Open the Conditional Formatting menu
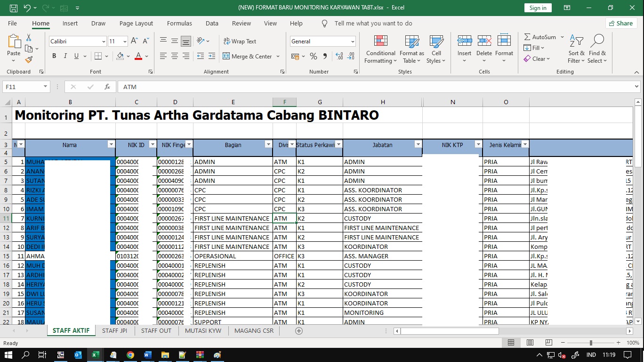Screen dimensions: 644x362 click(380, 49)
